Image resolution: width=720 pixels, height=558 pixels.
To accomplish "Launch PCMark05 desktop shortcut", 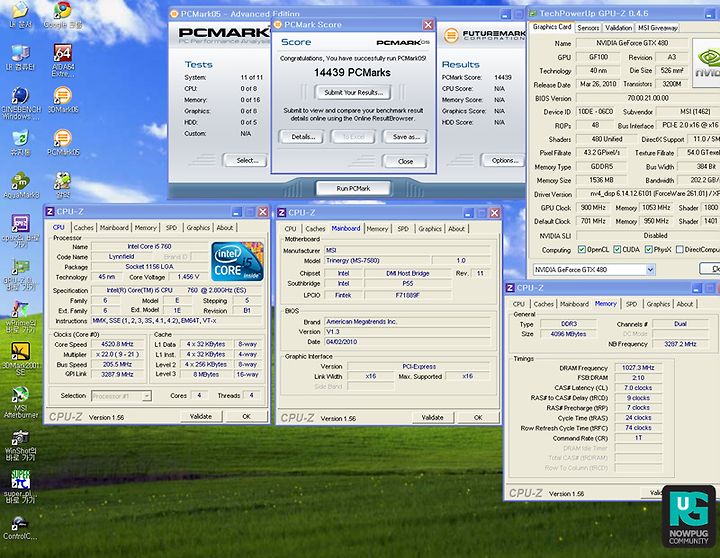I will click(x=63, y=143).
